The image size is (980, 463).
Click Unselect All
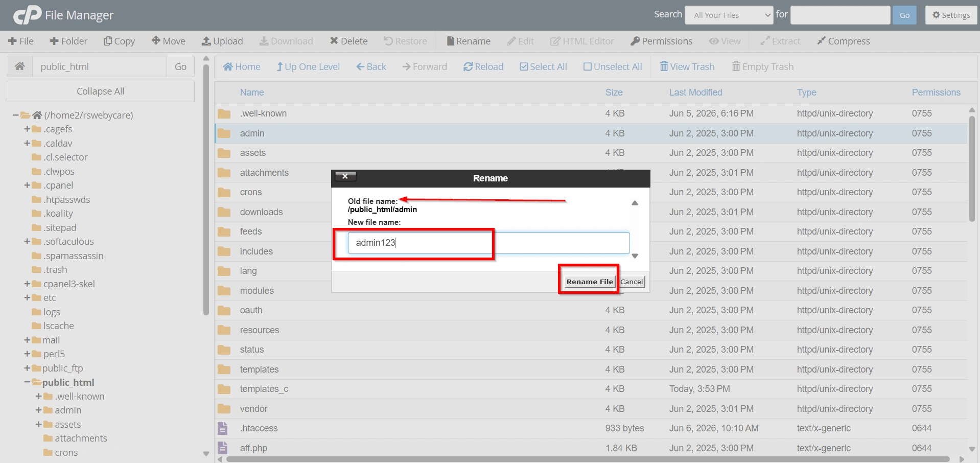613,66
